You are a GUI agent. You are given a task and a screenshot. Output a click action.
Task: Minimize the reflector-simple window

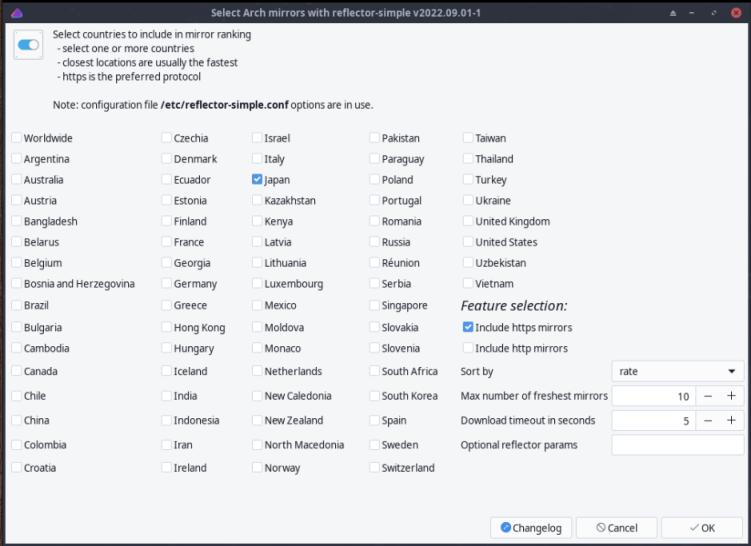[692, 13]
